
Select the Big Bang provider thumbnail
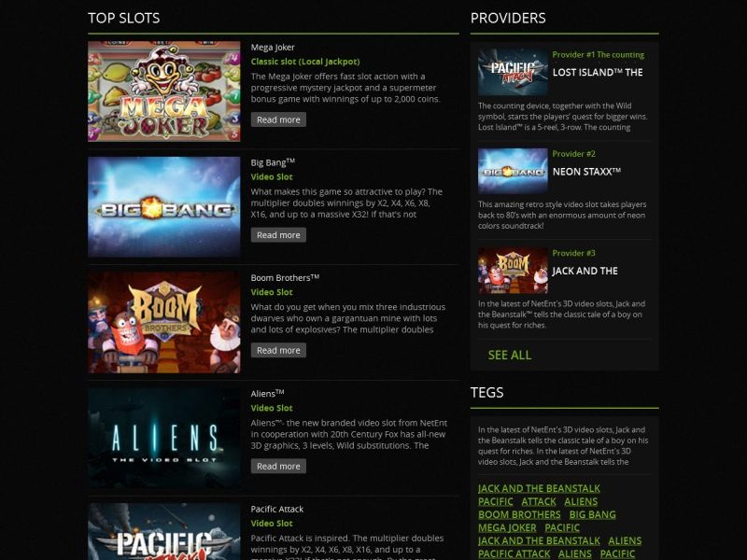513,171
